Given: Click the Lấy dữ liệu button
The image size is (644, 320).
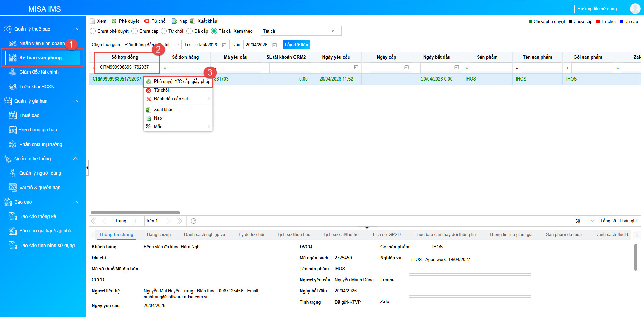Looking at the screenshot, I should [296, 45].
